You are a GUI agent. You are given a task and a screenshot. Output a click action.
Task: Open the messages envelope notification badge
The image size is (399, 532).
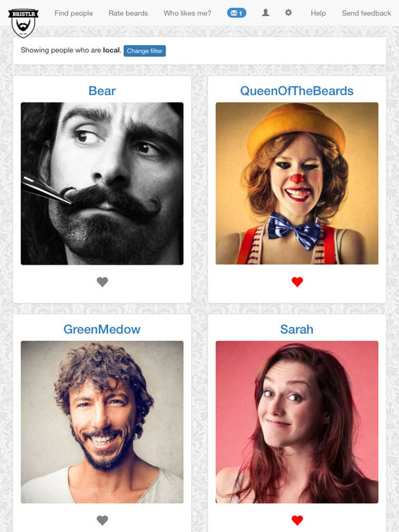pos(236,13)
